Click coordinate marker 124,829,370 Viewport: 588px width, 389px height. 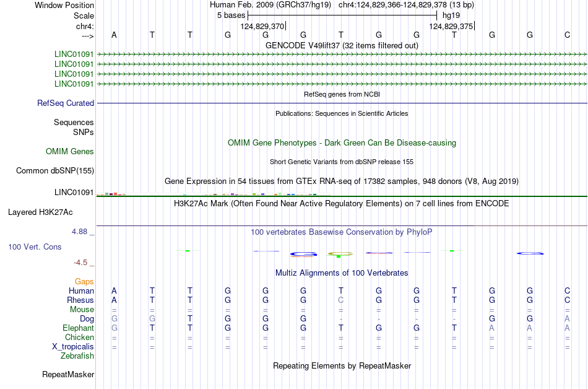(x=262, y=26)
